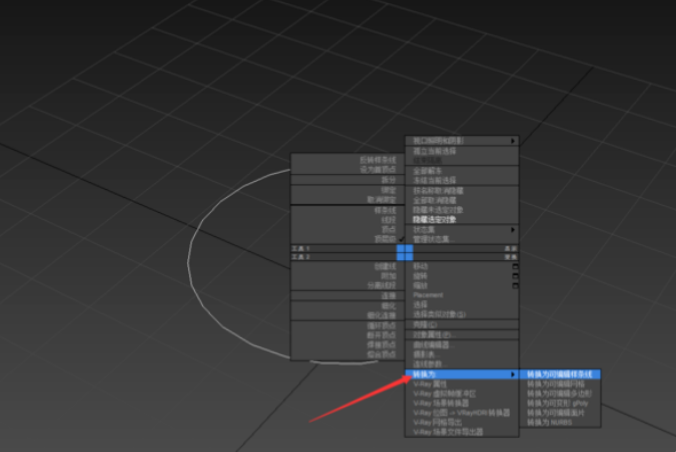Click the arrow on the 转换为 row
Image resolution: width=676 pixels, height=452 pixels.
point(513,374)
